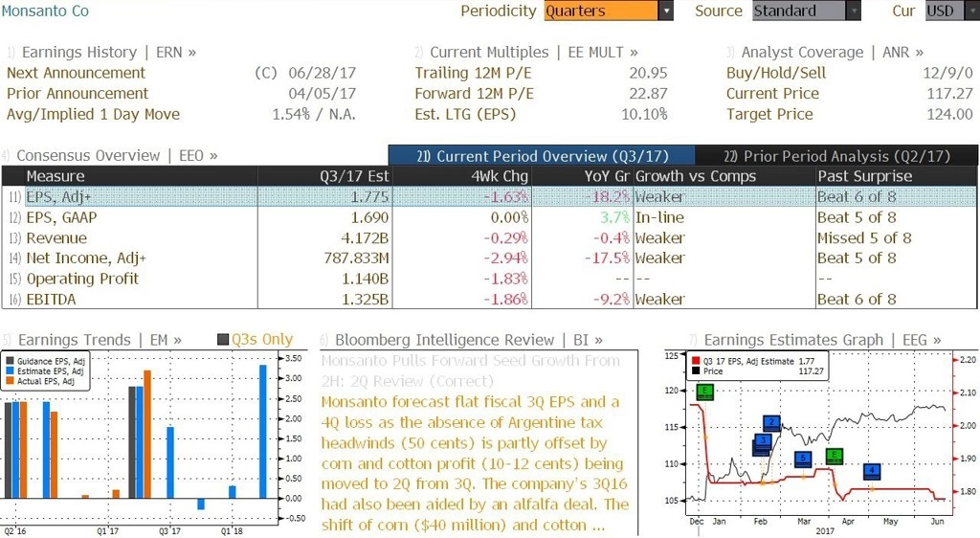Viewport: 980px width, 538px height.
Task: Click the green E marker near December
Action: (x=704, y=392)
